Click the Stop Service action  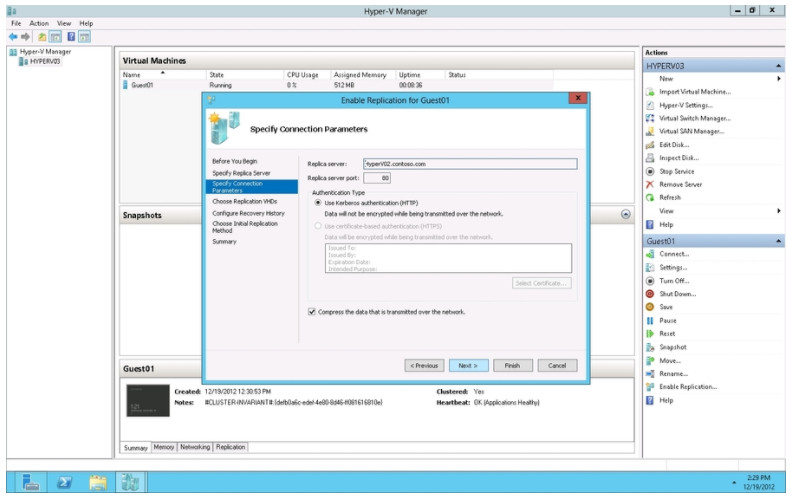[676, 172]
